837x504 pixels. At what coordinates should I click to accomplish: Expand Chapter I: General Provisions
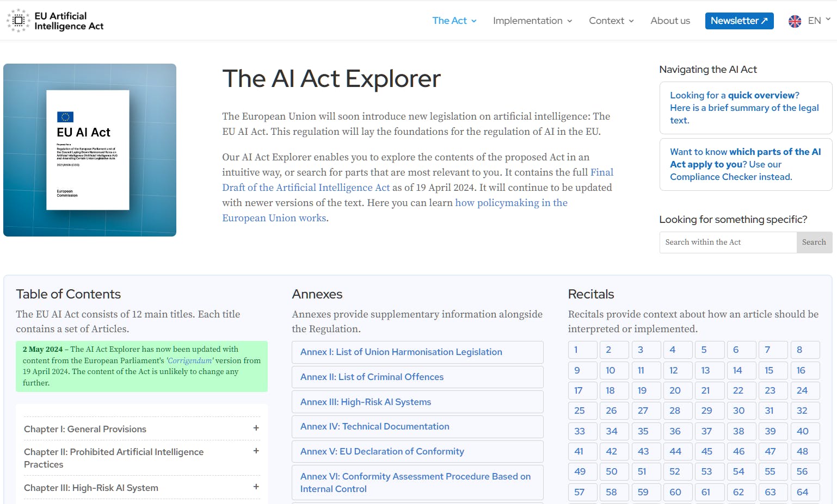(x=141, y=429)
